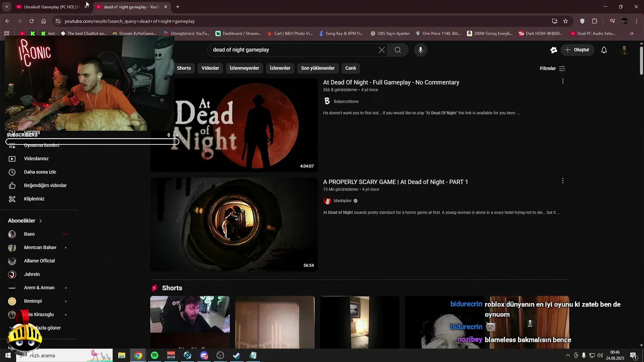Close the dead of night gameplay tab
Image resolution: width=644 pixels, height=362 pixels.
coord(166,7)
